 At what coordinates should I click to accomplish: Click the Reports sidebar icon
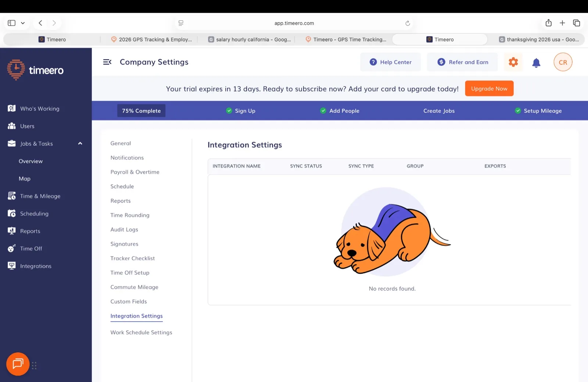coord(12,231)
